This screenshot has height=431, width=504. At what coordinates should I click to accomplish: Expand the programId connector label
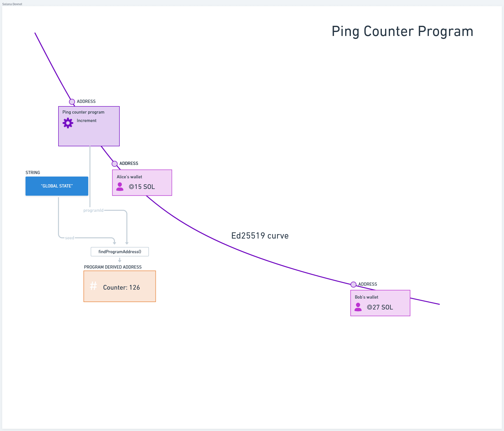[93, 210]
